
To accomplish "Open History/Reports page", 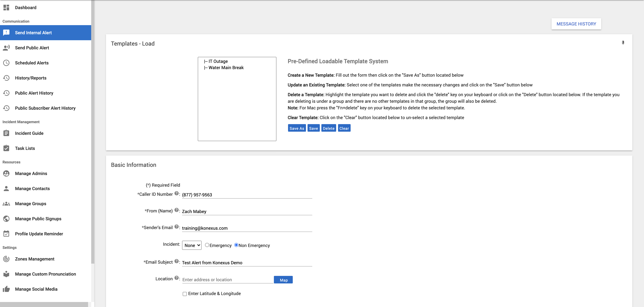I will [x=45, y=78].
